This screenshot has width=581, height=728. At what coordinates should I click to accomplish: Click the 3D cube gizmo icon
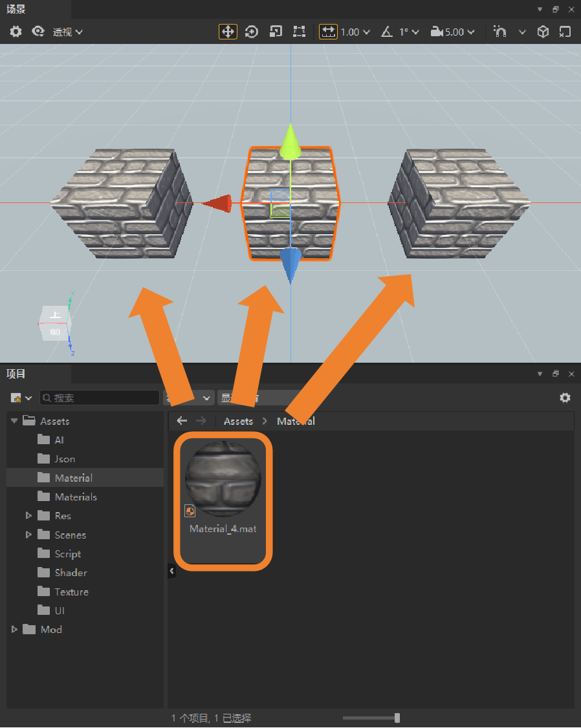(542, 31)
